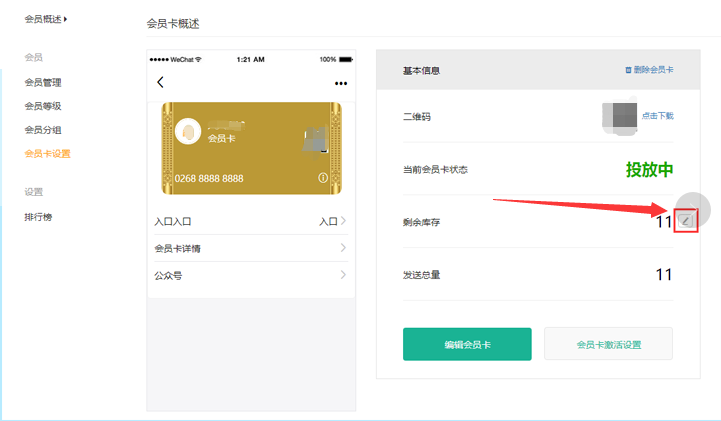Image resolution: width=721 pixels, height=421 pixels.
Task: Tap the back arrow in phone preview
Action: pyautogui.click(x=160, y=83)
